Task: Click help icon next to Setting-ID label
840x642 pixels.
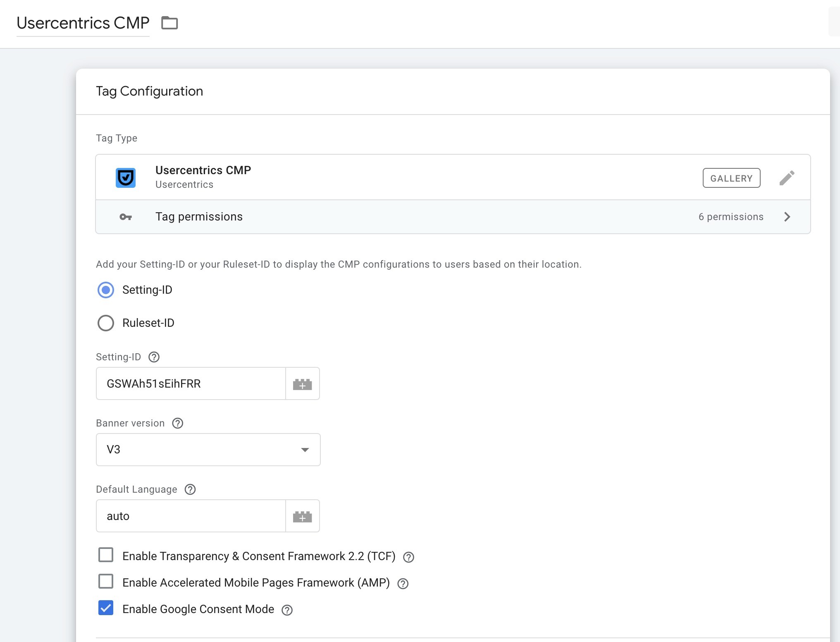Action: [x=154, y=357]
